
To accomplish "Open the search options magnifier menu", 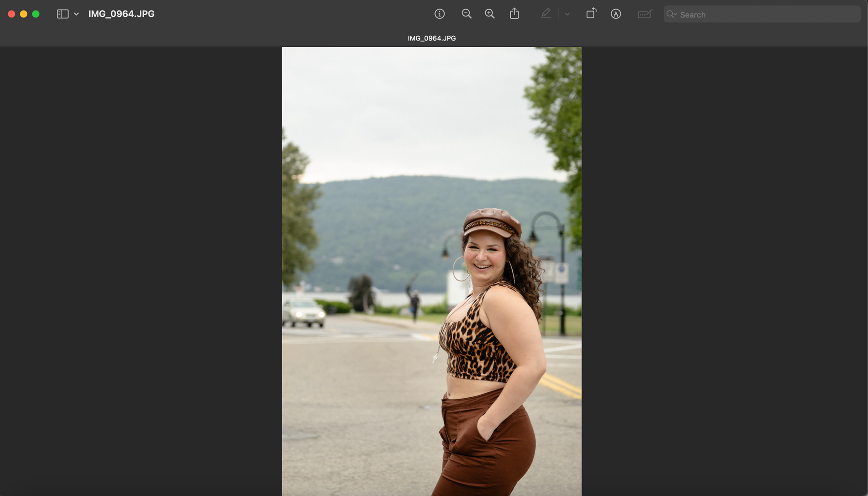I will (672, 14).
